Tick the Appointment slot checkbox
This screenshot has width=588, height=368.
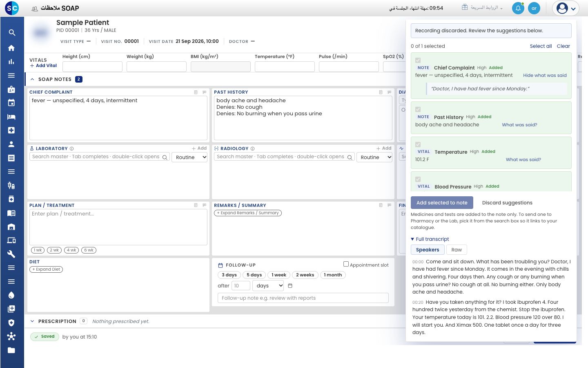346,264
